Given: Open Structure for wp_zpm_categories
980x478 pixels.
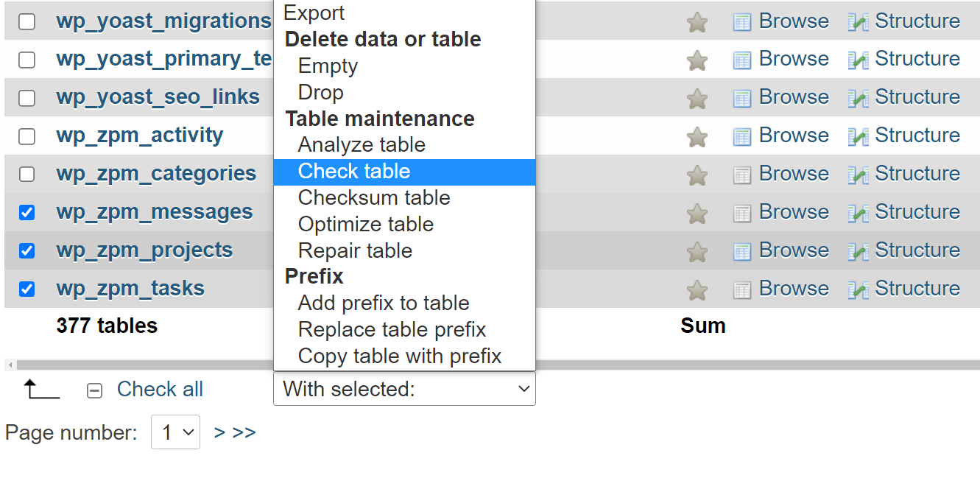Looking at the screenshot, I should point(917,173).
